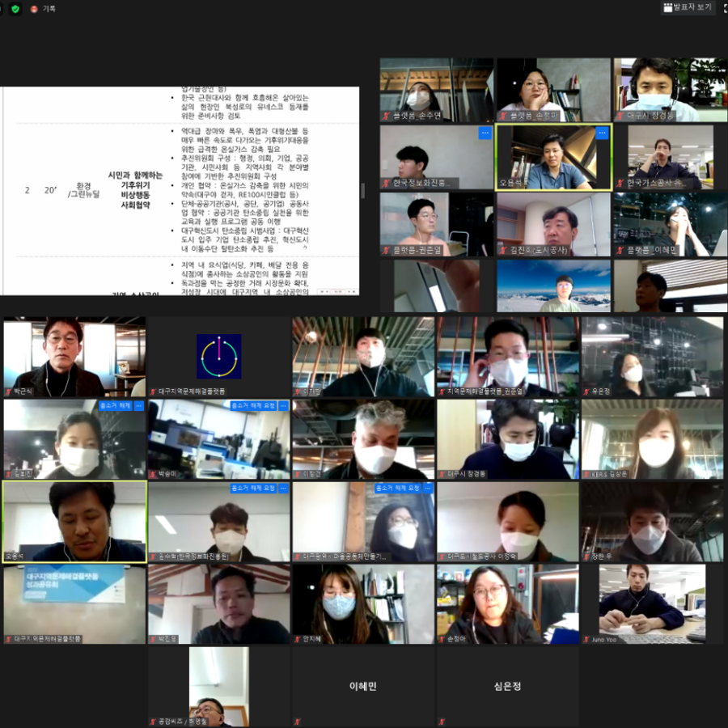Screen dimensions: 728x728
Task: Click the bullet starting 지역 내 요식업
Action: 244,269
